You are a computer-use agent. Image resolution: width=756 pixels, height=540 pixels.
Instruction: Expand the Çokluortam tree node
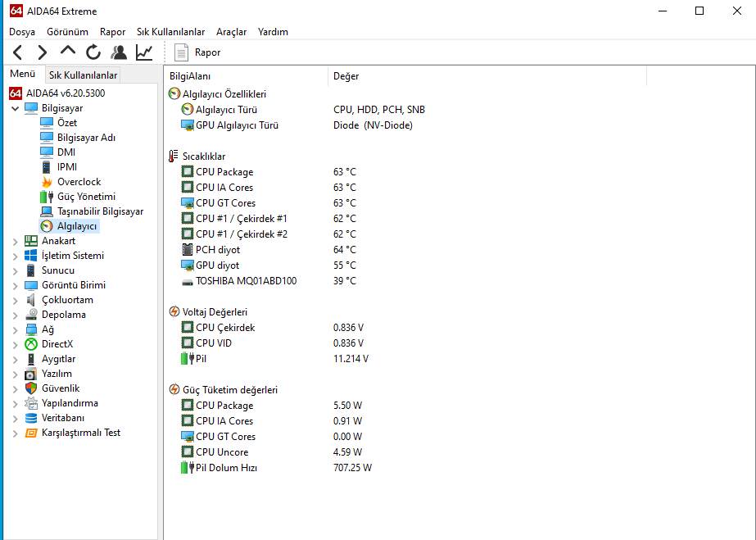click(15, 301)
